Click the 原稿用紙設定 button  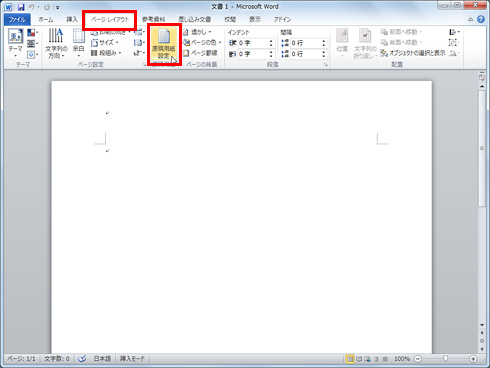tap(164, 44)
